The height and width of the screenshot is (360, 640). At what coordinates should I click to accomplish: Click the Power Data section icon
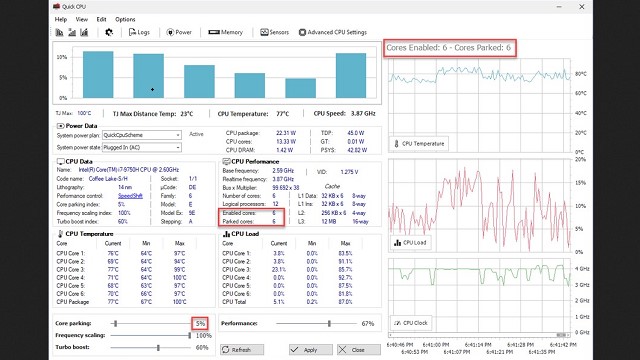[60, 126]
